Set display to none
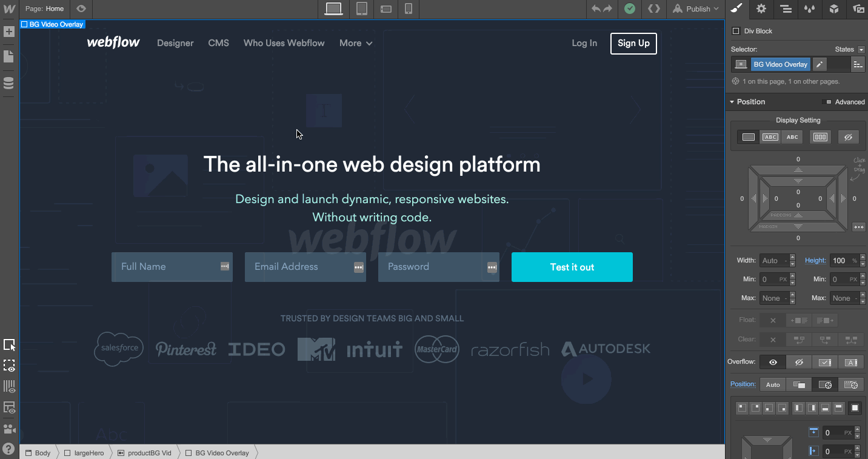The height and width of the screenshot is (459, 868). (x=849, y=137)
